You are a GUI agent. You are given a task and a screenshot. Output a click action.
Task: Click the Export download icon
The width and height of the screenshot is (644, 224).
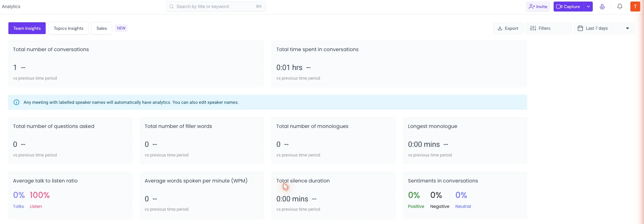pos(500,28)
